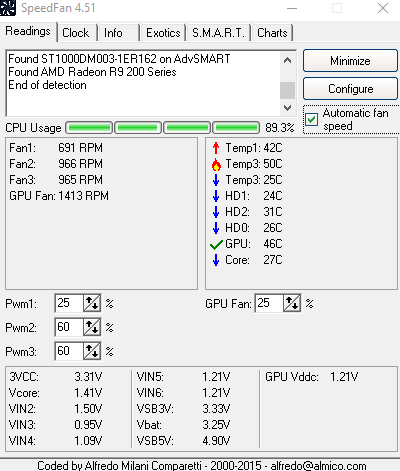Click the blue down arrow beside HD1

216,196
